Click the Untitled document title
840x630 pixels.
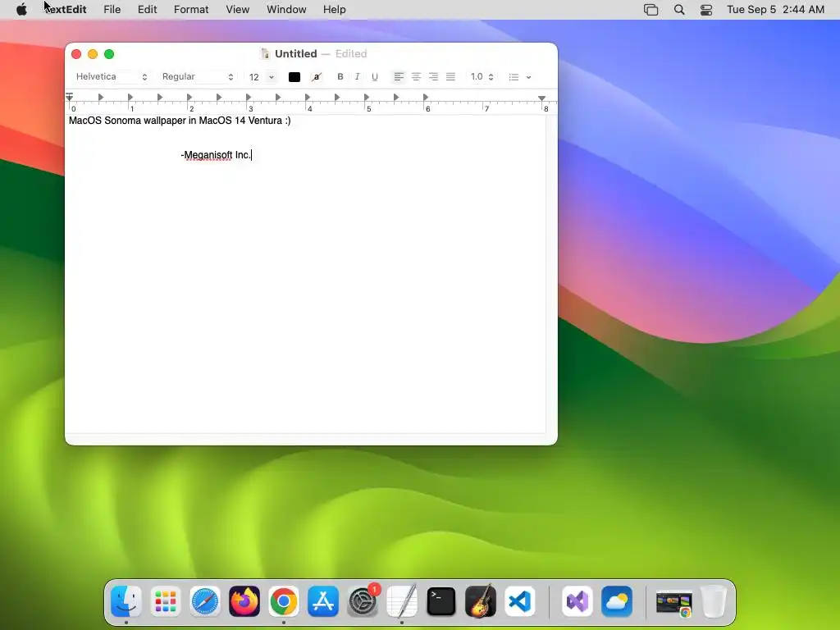pos(295,53)
